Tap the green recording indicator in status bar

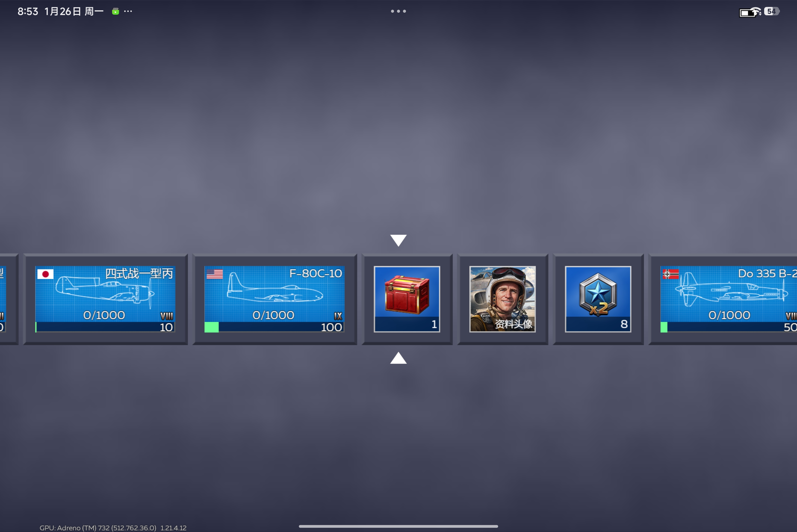click(x=115, y=11)
